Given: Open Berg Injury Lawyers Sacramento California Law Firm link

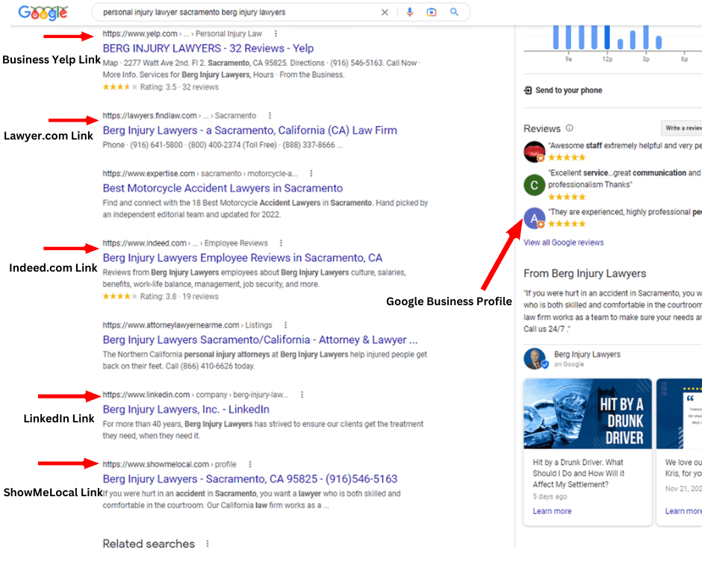Looking at the screenshot, I should coord(250,131).
